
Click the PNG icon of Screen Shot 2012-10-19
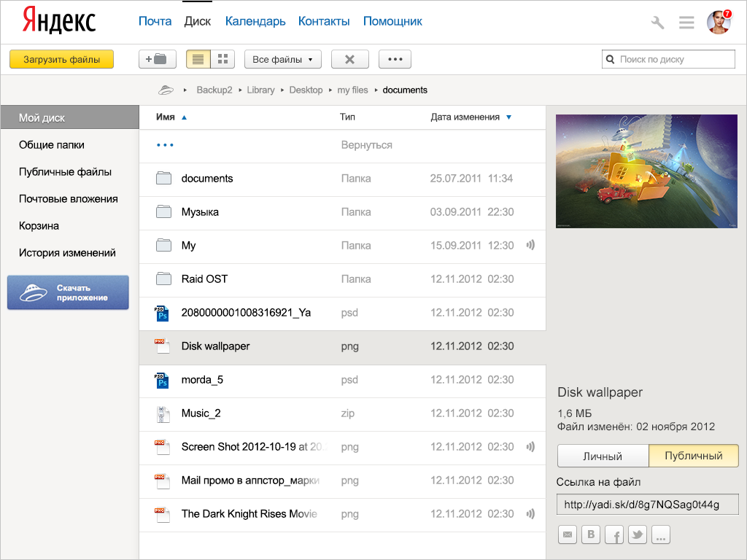(162, 447)
